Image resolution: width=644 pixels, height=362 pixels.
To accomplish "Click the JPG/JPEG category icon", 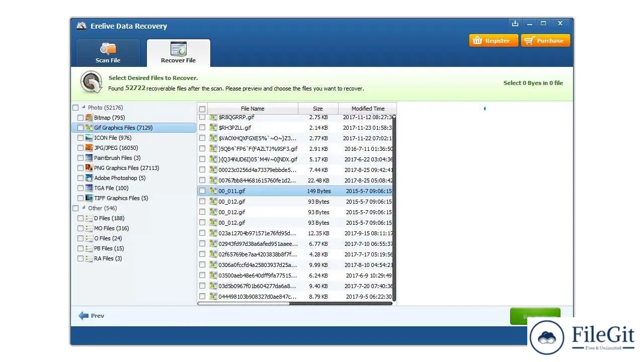I will tap(89, 148).
